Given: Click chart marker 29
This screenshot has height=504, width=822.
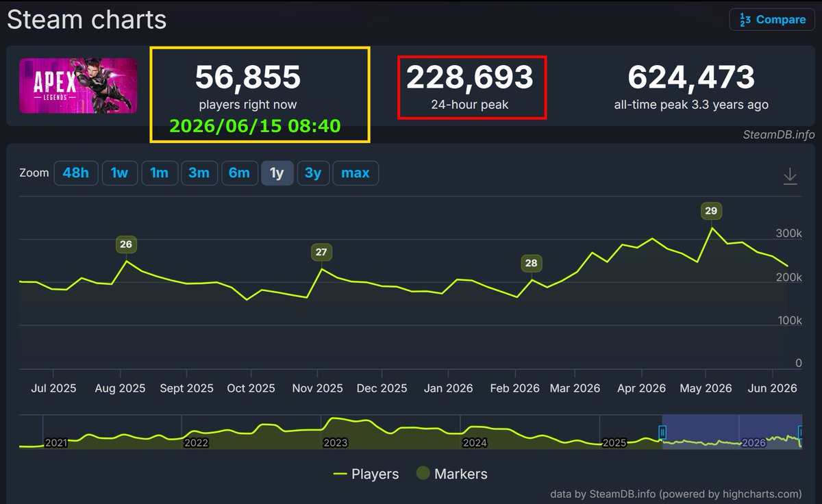Looking at the screenshot, I should (x=711, y=211).
